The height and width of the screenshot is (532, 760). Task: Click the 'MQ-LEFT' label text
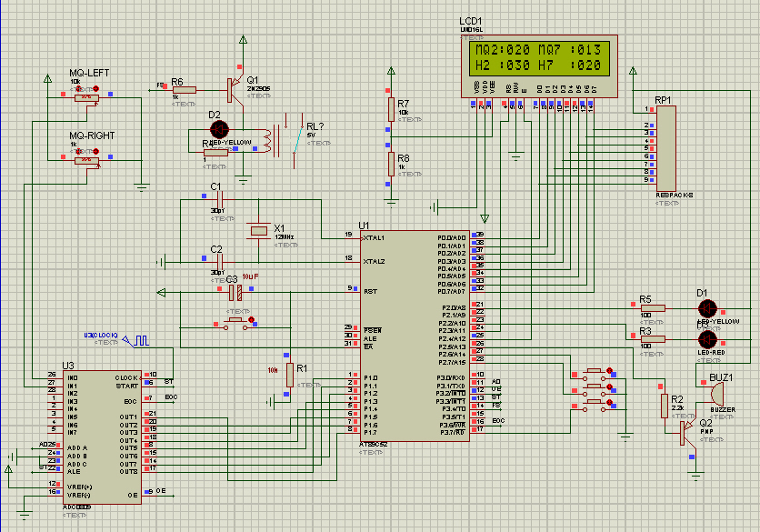(89, 74)
